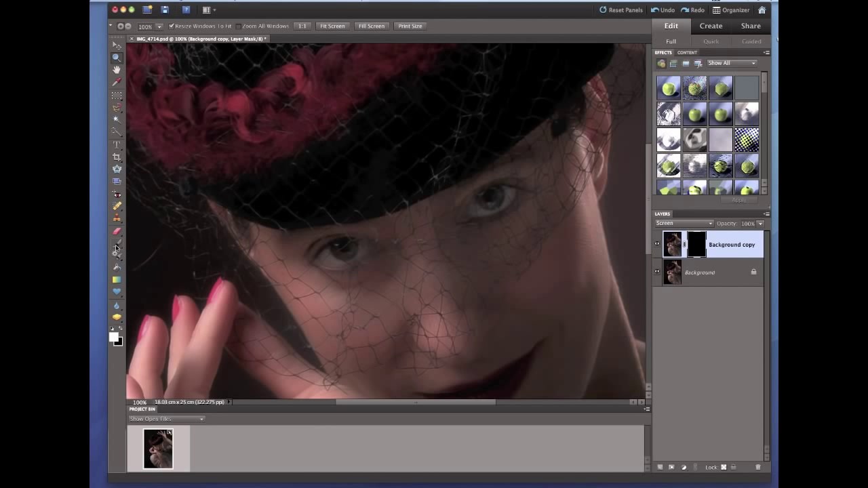The width and height of the screenshot is (868, 488).
Task: Toggle visibility of the Background layer
Action: [x=657, y=272]
